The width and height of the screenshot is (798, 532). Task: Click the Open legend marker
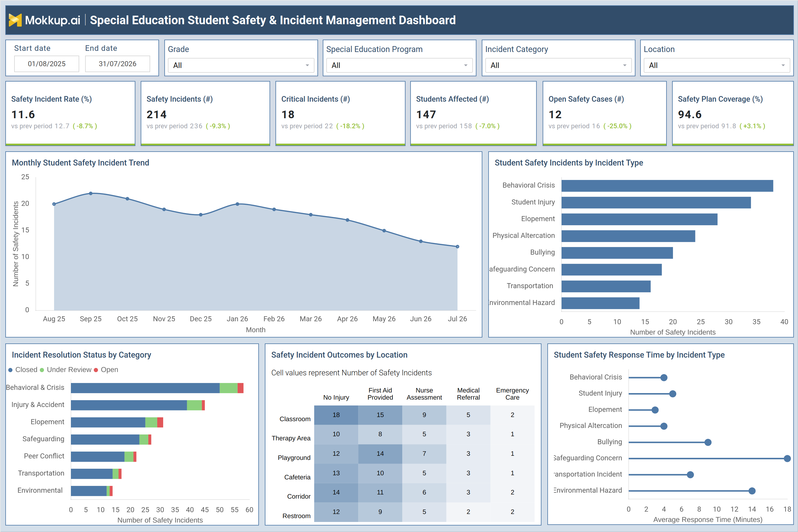[96, 370]
